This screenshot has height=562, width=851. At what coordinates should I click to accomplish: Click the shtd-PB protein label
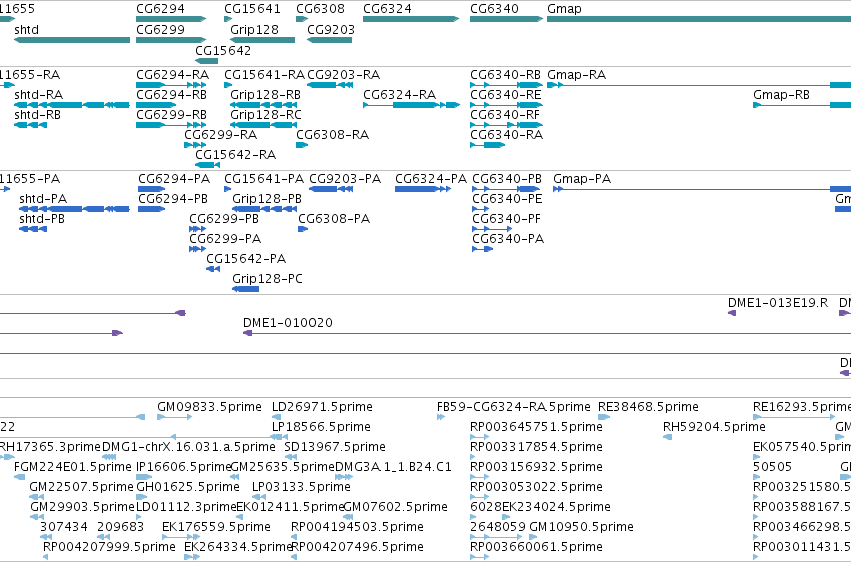(x=42, y=219)
